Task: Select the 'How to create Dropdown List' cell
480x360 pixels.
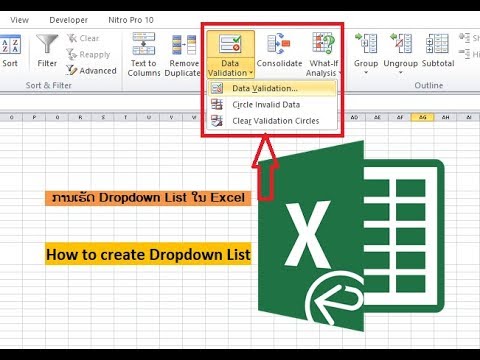Action: [x=148, y=254]
